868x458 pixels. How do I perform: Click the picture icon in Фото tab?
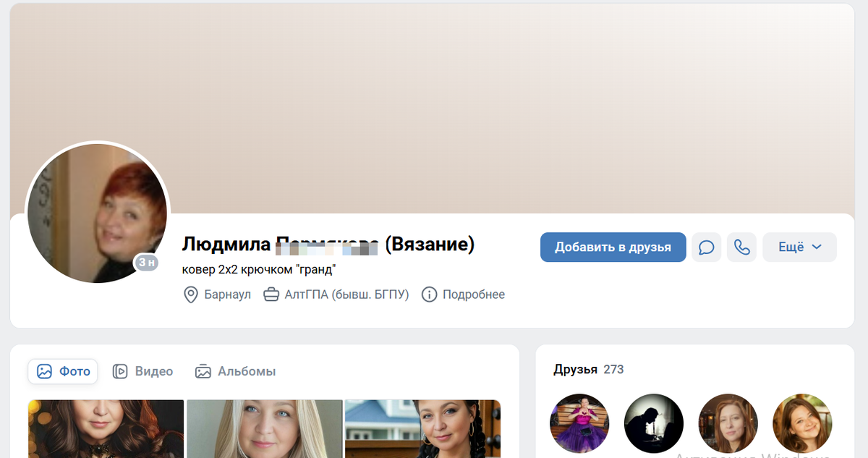click(x=45, y=371)
